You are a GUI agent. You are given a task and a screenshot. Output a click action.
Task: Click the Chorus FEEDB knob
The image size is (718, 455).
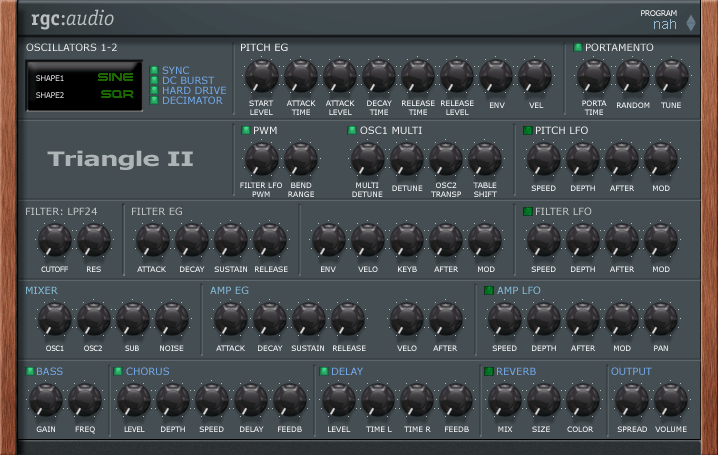[290, 400]
